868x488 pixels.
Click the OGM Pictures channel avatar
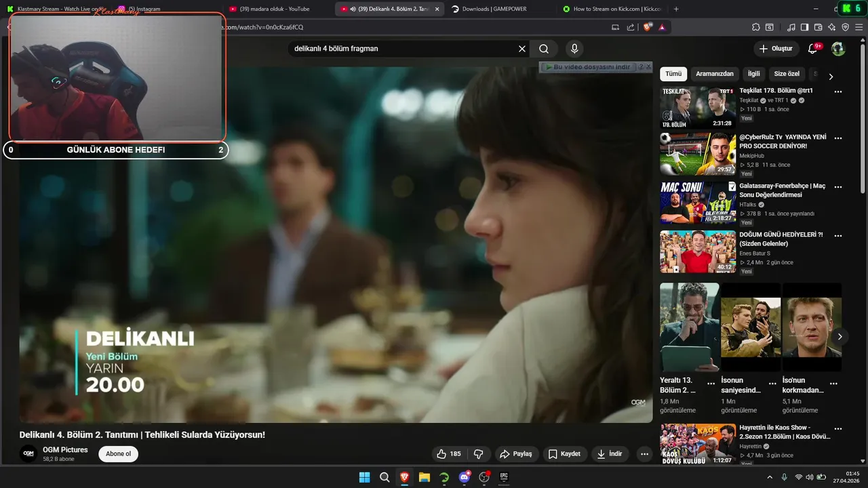(x=28, y=453)
